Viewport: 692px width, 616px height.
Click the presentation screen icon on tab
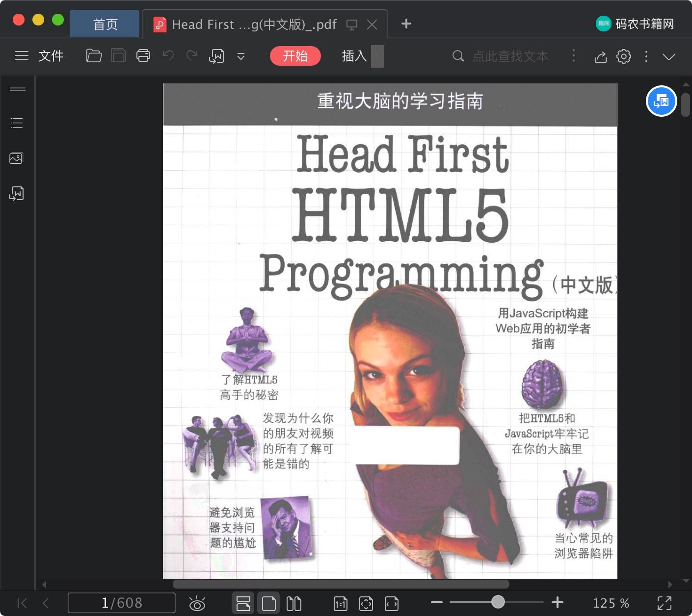352,25
